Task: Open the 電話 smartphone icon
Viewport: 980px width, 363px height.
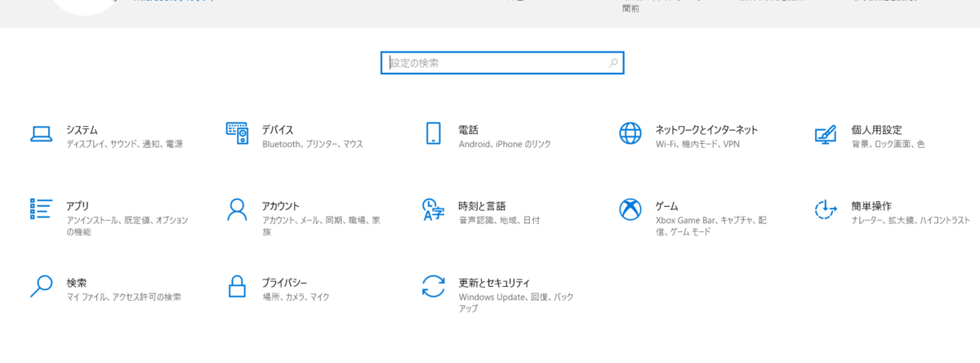Action: (x=433, y=134)
